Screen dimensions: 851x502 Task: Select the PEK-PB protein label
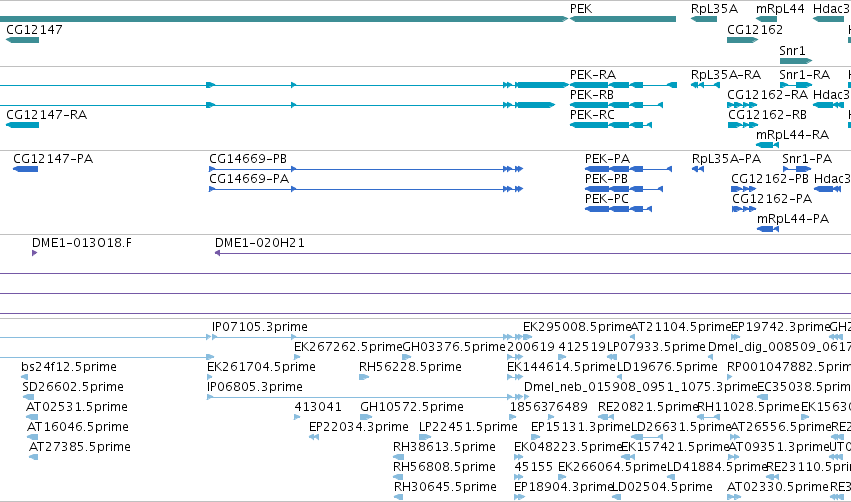[x=606, y=179]
